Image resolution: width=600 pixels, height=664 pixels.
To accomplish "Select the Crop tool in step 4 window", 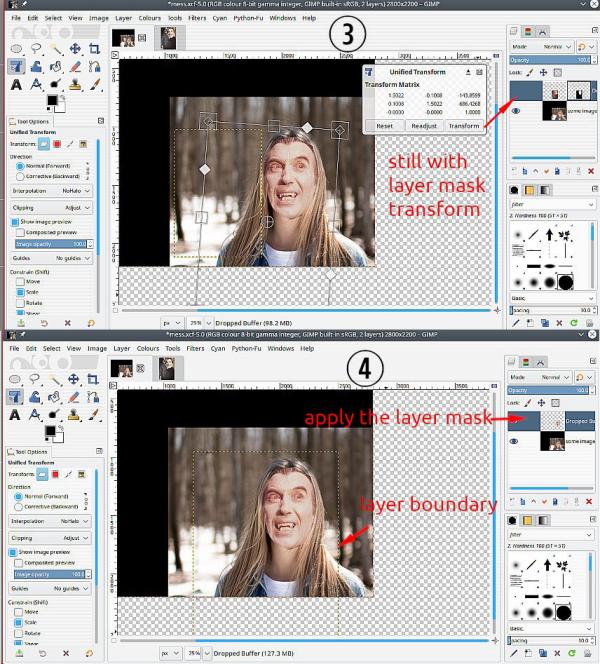I will click(92, 379).
